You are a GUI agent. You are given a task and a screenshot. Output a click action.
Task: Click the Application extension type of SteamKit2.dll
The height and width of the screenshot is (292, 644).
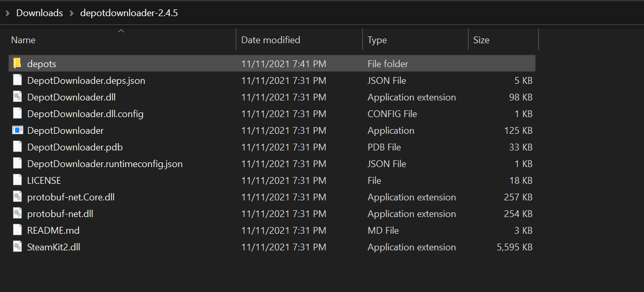[412, 247]
